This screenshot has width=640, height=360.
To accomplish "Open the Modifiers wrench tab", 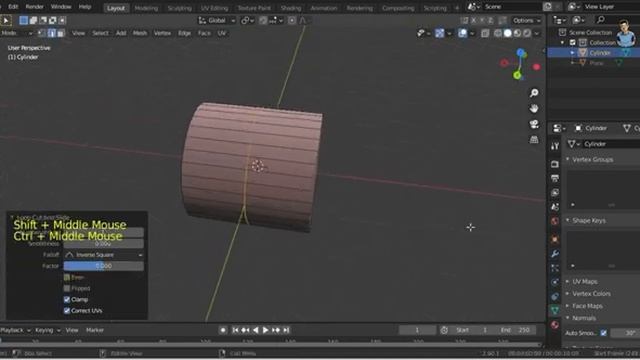I will point(555,254).
